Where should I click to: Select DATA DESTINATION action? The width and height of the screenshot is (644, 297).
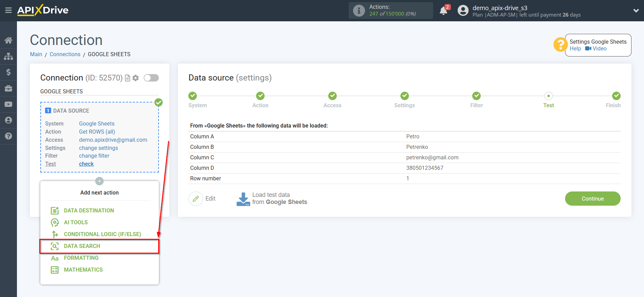coord(89,210)
